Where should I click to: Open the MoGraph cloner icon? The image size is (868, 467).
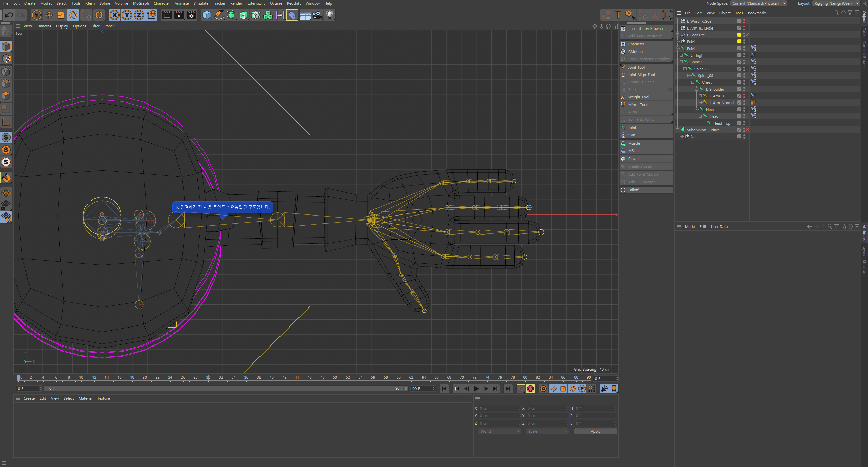point(268,15)
